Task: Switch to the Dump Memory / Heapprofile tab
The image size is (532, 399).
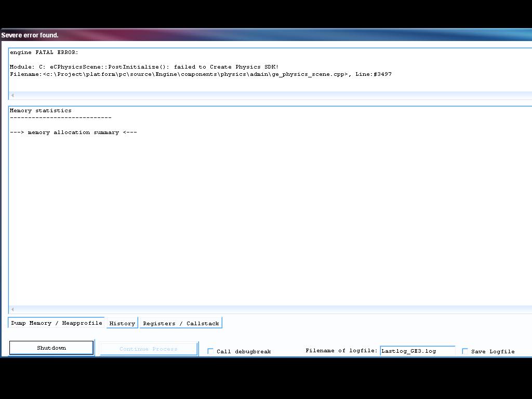Action: tap(56, 323)
